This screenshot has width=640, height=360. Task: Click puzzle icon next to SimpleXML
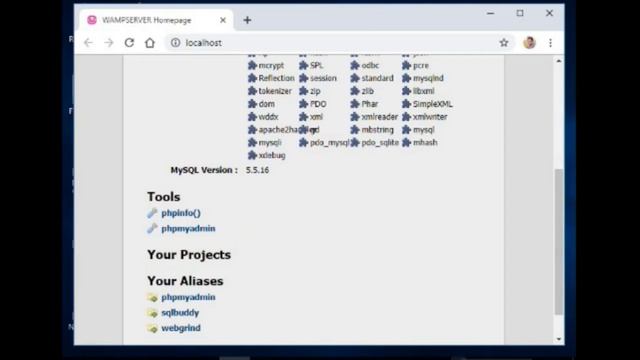(x=406, y=104)
